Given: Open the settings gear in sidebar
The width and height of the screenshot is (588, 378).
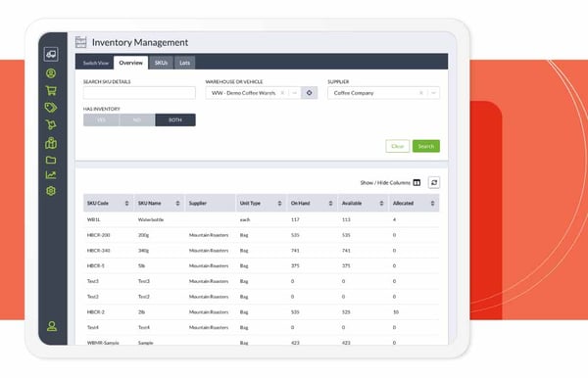Looking at the screenshot, I should (51, 191).
